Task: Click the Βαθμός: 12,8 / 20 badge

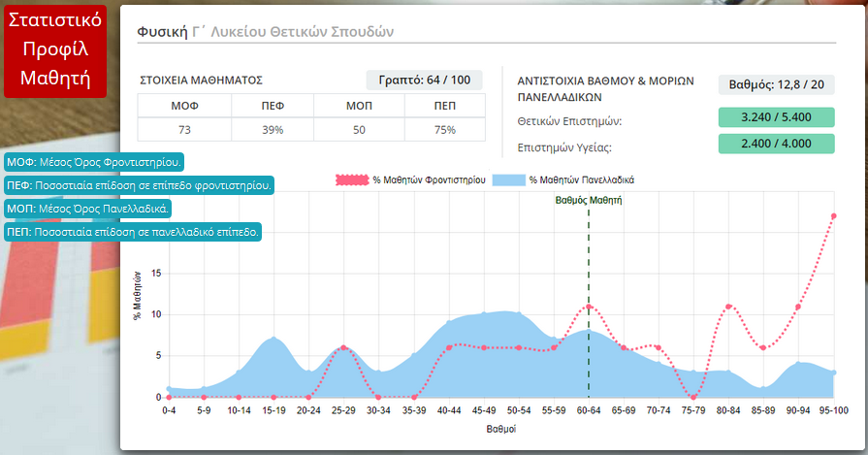Action: 776,84
